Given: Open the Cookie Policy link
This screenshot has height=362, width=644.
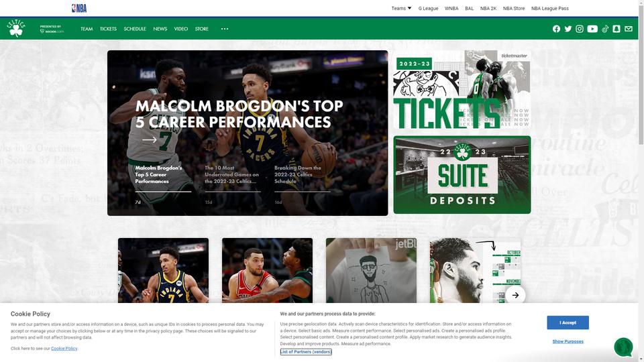Looking at the screenshot, I should pyautogui.click(x=64, y=349).
